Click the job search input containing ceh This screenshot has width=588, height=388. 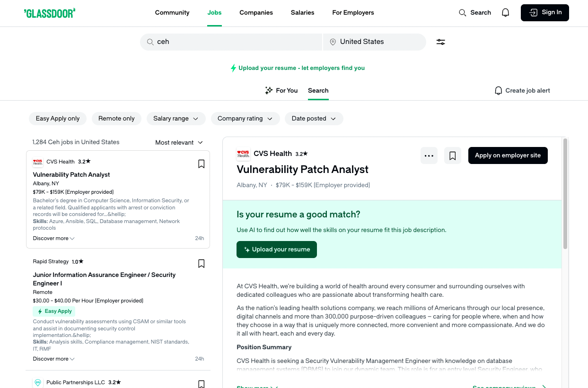(231, 42)
